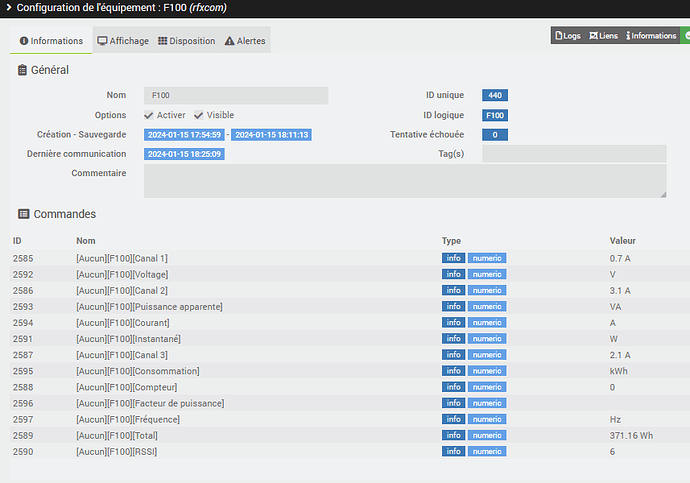This screenshot has width=690, height=483.
Task: Click the Nom field containing F100
Action: pyautogui.click(x=236, y=95)
